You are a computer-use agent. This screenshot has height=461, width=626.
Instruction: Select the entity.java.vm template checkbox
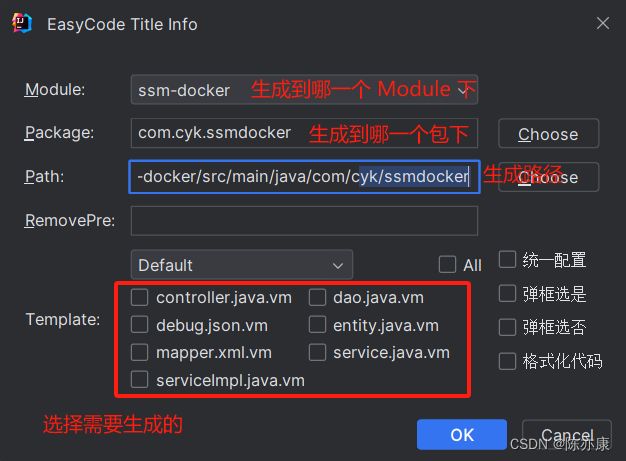pyautogui.click(x=317, y=325)
